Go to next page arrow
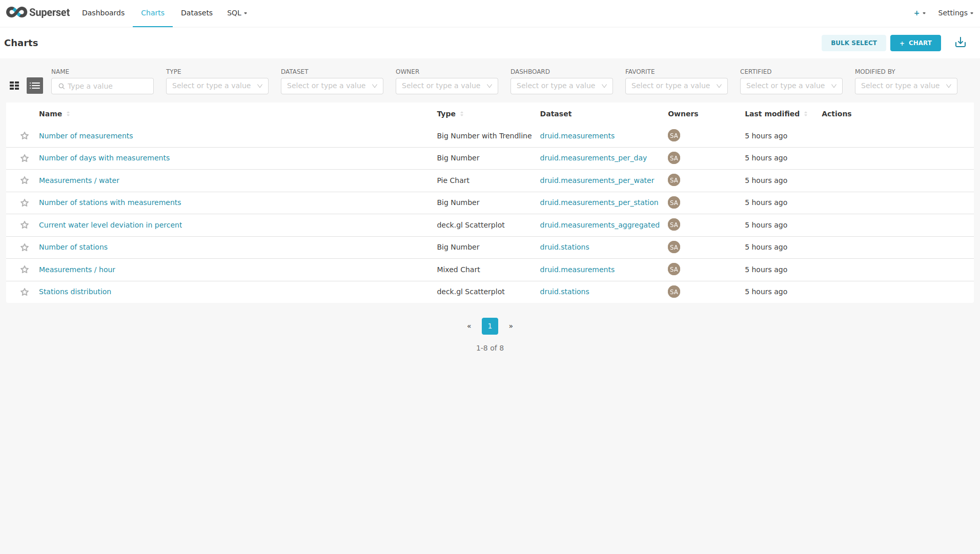This screenshot has height=554, width=980. [x=511, y=326]
